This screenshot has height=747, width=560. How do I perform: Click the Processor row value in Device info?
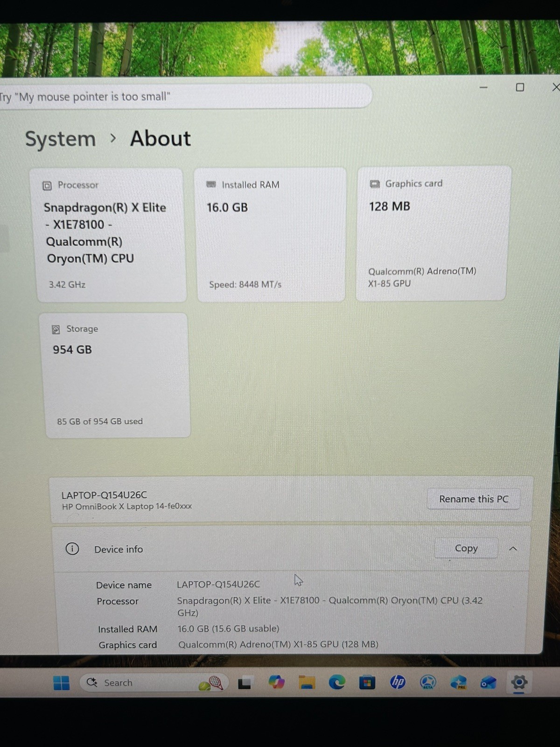pyautogui.click(x=329, y=606)
